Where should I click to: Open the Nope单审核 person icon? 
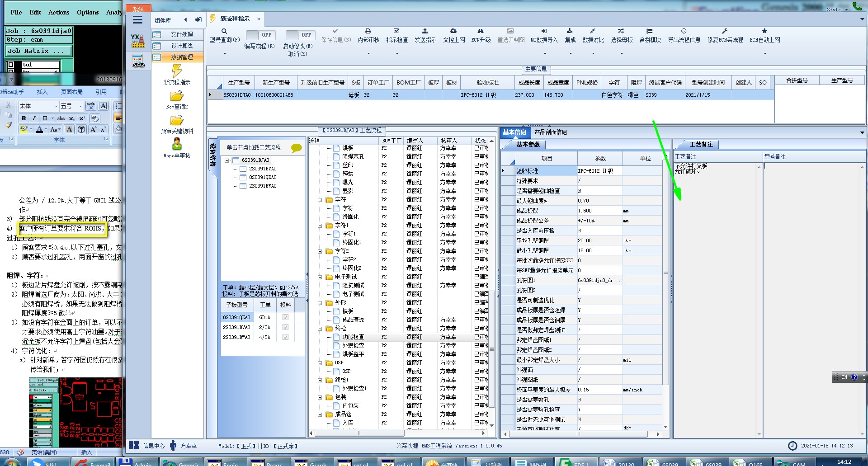[177, 144]
